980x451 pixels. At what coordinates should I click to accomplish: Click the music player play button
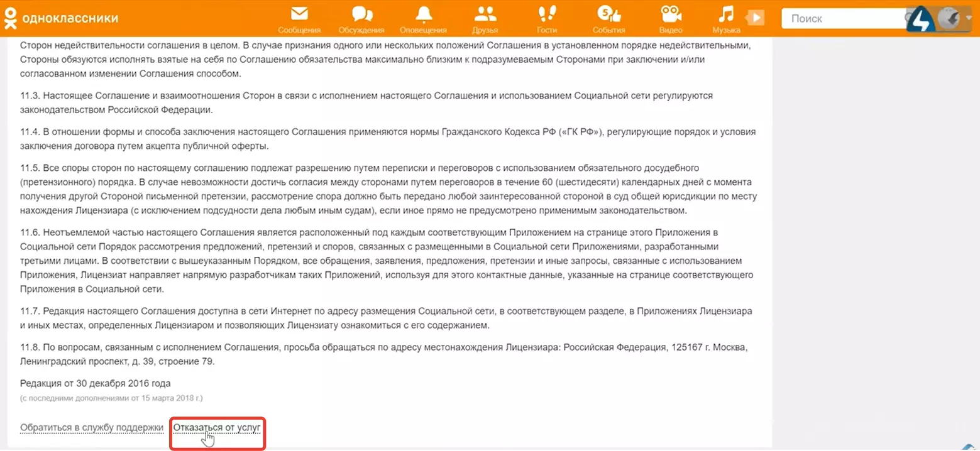coord(755,18)
